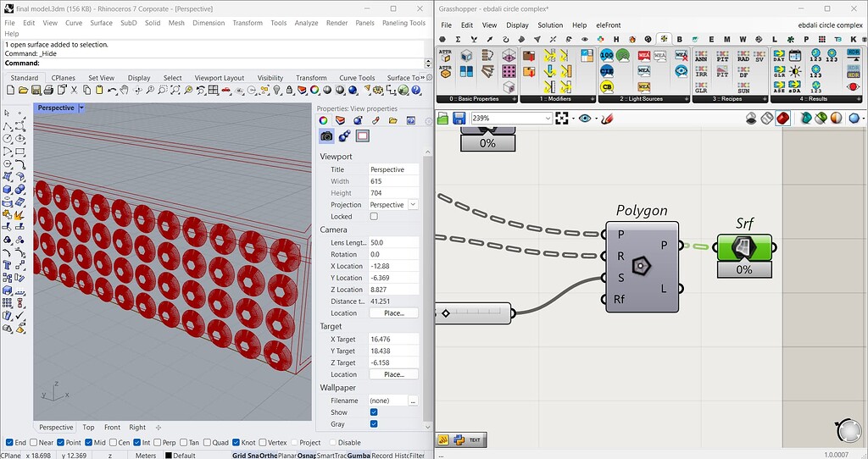The image size is (868, 459).
Task: Click the red sketch feather icon in Grasshopper
Action: tap(607, 118)
